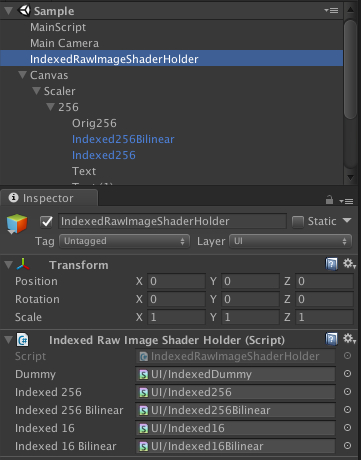Collapse the Transform component foldout
This screenshot has height=460, width=361.
pyautogui.click(x=8, y=265)
